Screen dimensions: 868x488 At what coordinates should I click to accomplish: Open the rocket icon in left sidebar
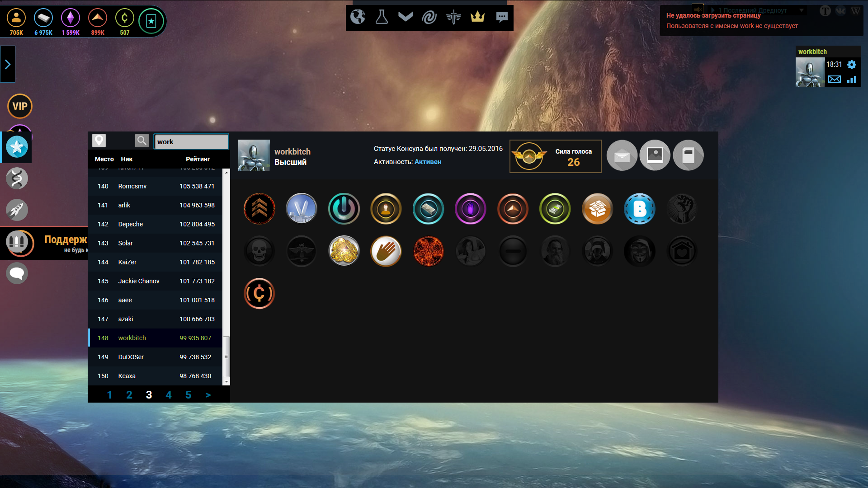[17, 210]
